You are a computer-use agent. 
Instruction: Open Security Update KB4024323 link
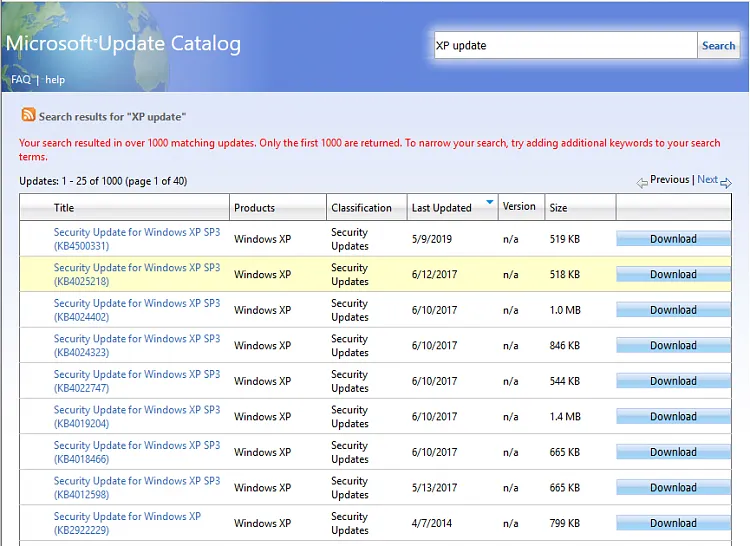pos(137,345)
